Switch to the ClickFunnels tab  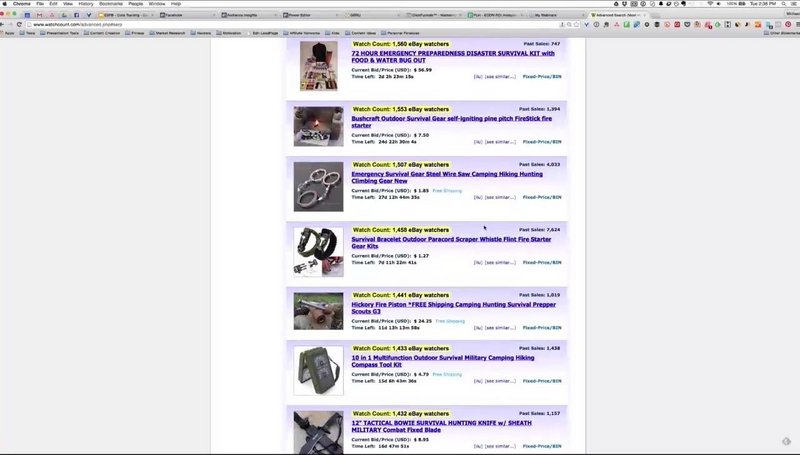click(434, 15)
